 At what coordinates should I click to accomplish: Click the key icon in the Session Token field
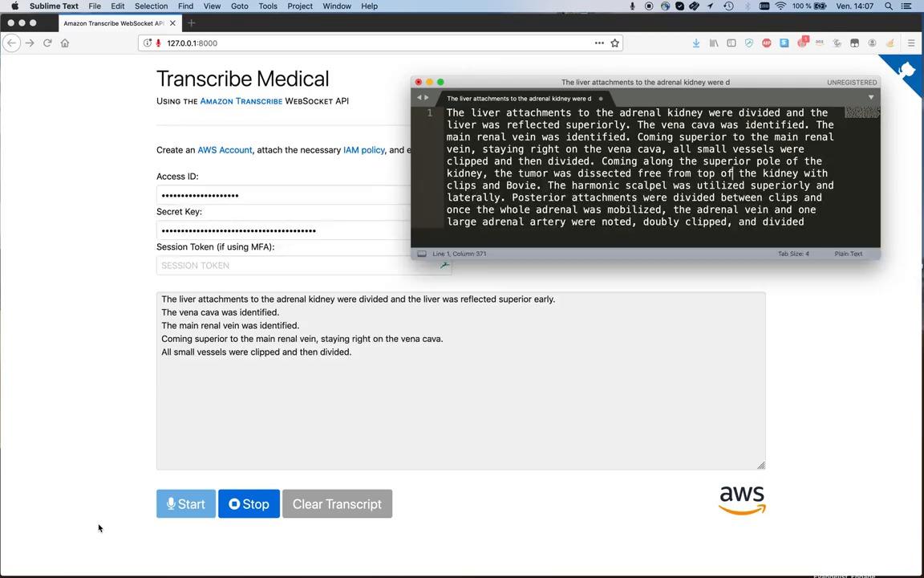[x=444, y=266]
